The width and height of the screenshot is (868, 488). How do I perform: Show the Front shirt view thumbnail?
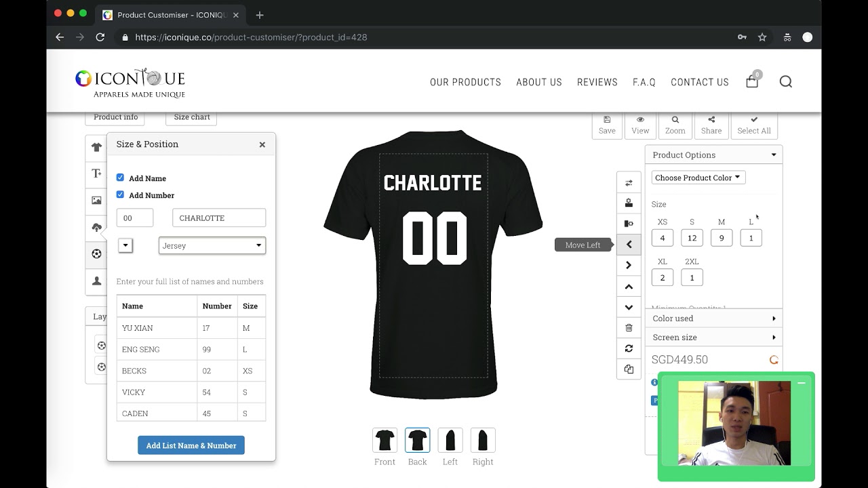click(384, 441)
